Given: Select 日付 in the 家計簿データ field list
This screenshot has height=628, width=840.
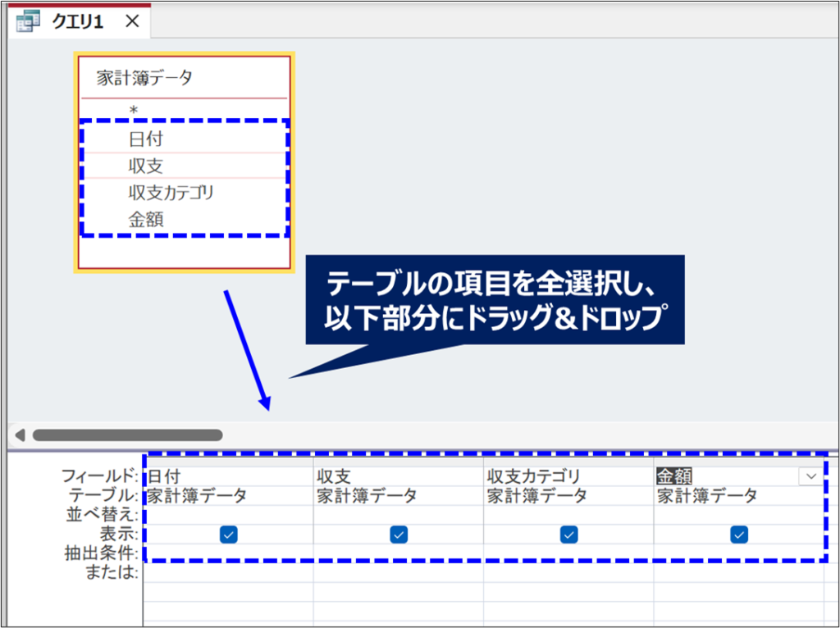Looking at the screenshot, I should pos(146,139).
